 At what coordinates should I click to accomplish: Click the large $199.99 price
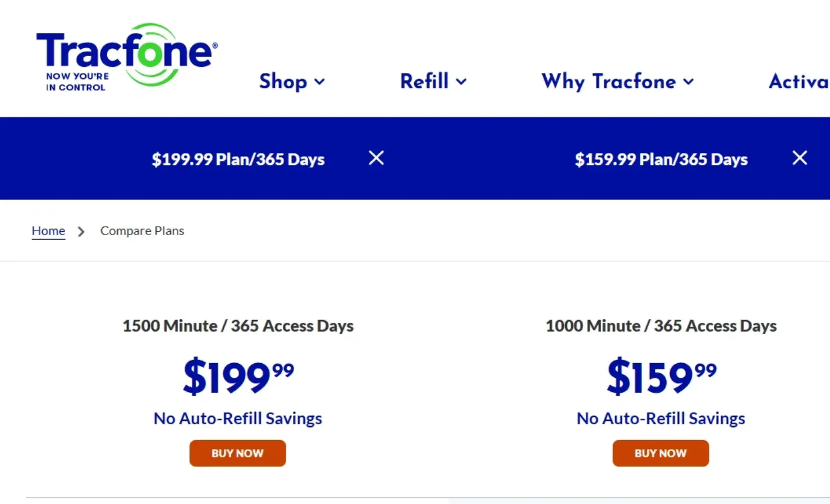[x=238, y=376]
